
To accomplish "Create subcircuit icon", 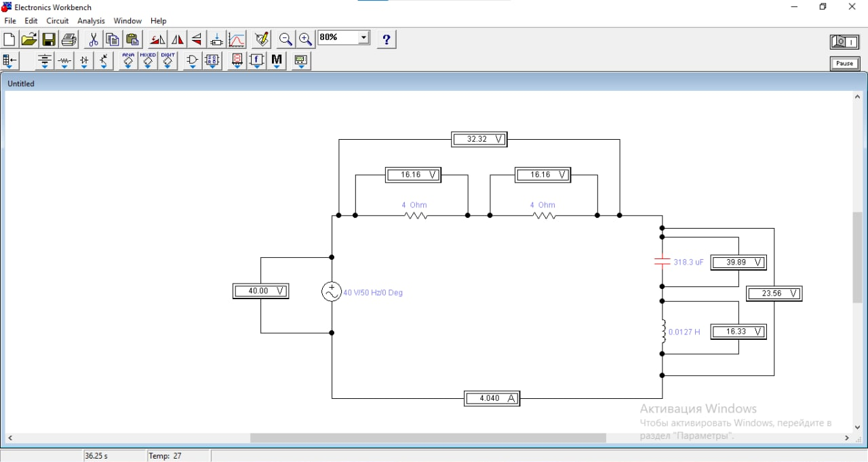I will coord(217,39).
